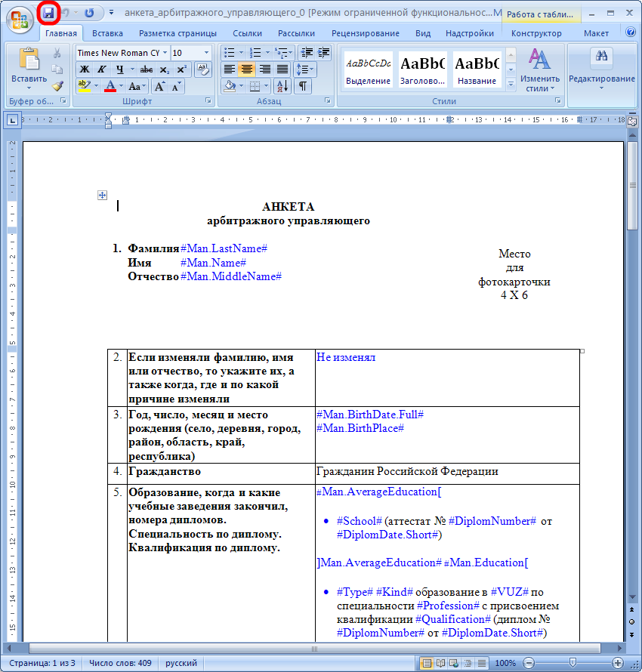The width and height of the screenshot is (642, 672).
Task: Click the Cut scissors icon
Action: (57, 53)
